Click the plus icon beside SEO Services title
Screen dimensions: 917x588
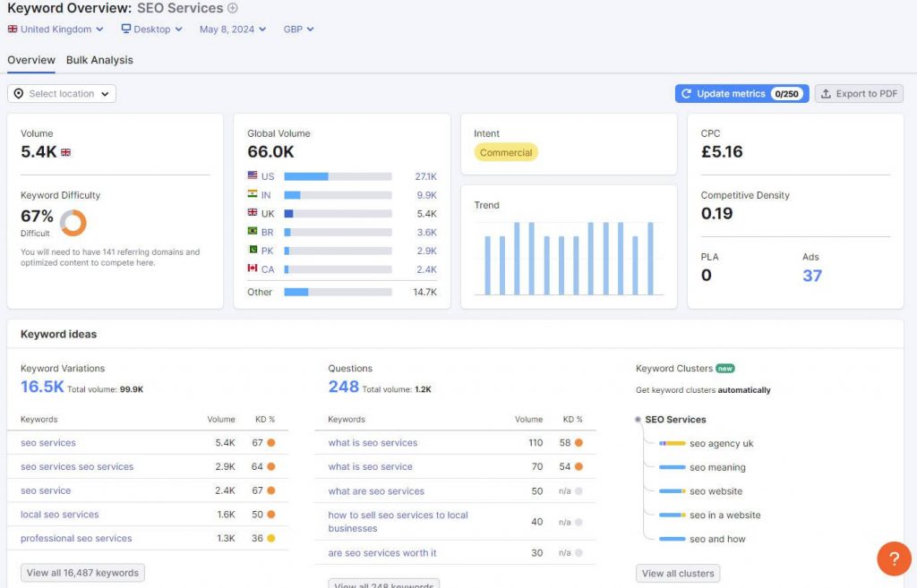coord(233,8)
